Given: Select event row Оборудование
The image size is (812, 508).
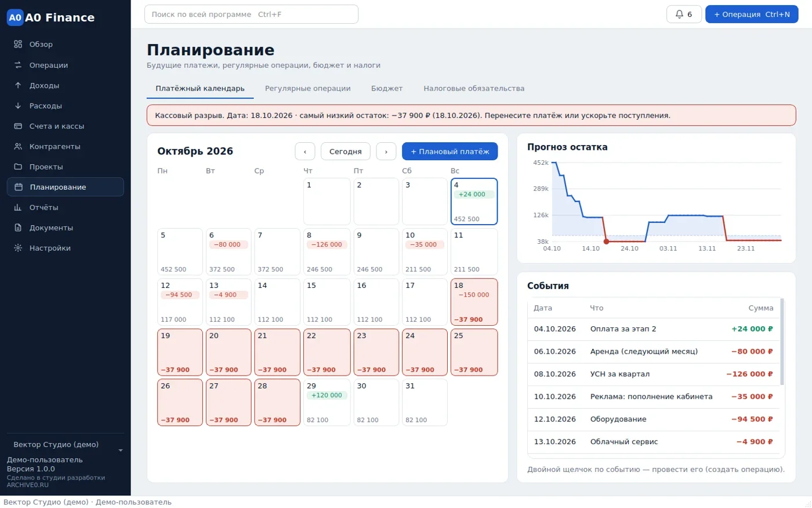Looking at the screenshot, I should (654, 419).
